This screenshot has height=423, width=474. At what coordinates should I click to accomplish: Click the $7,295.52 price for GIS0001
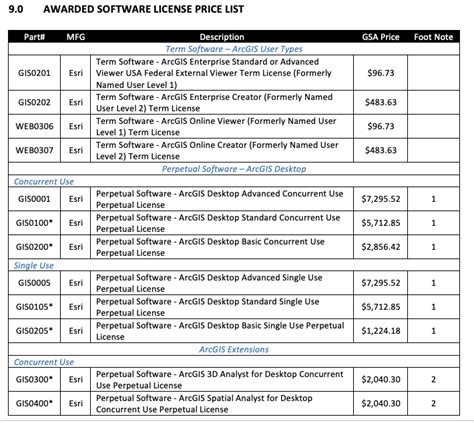point(381,199)
